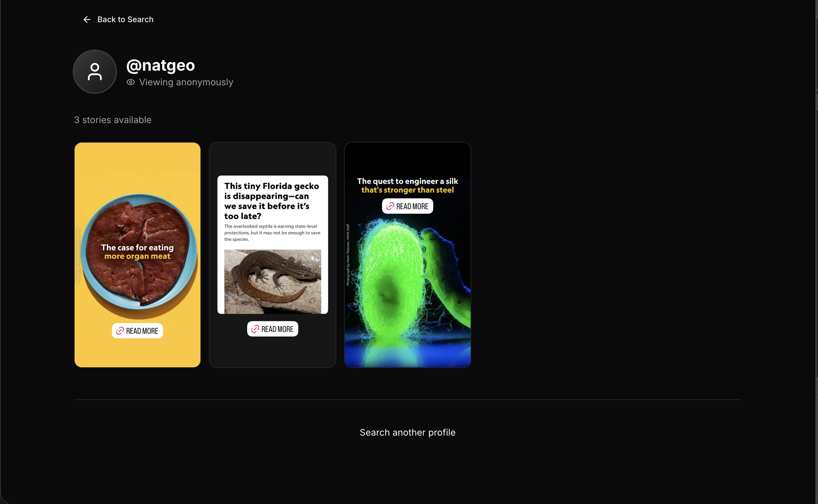Screen dimensions: 818x504
Task: Select the gecko photograph in story
Action: click(272, 282)
